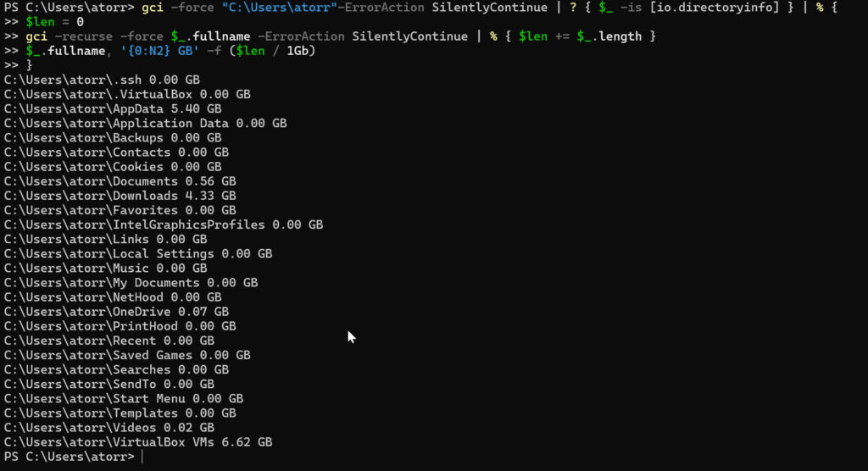The image size is (868, 471).
Task: Click the 'gci -recurse -force' command line
Action: click(341, 36)
